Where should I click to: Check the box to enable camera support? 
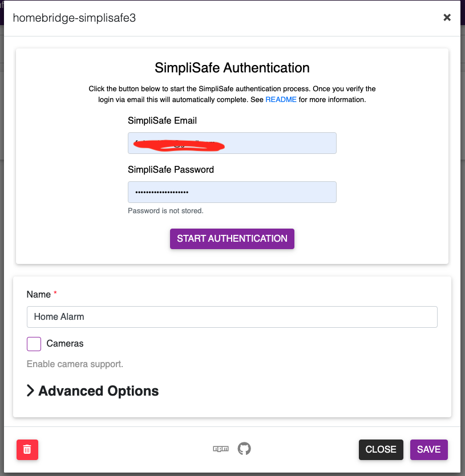(x=34, y=344)
